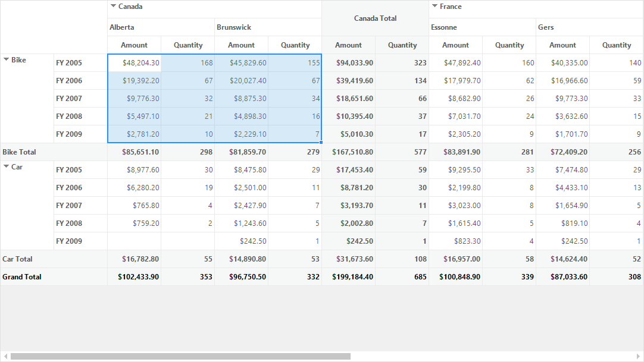Collapse the Canada column group
The image size is (644, 362).
click(113, 6)
